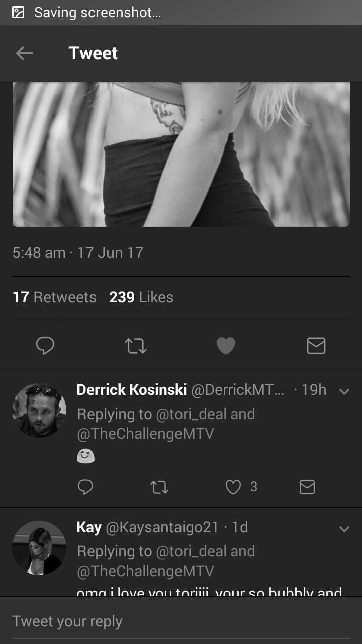View the 17 Retweets list
The image size is (362, 644).
point(54,297)
